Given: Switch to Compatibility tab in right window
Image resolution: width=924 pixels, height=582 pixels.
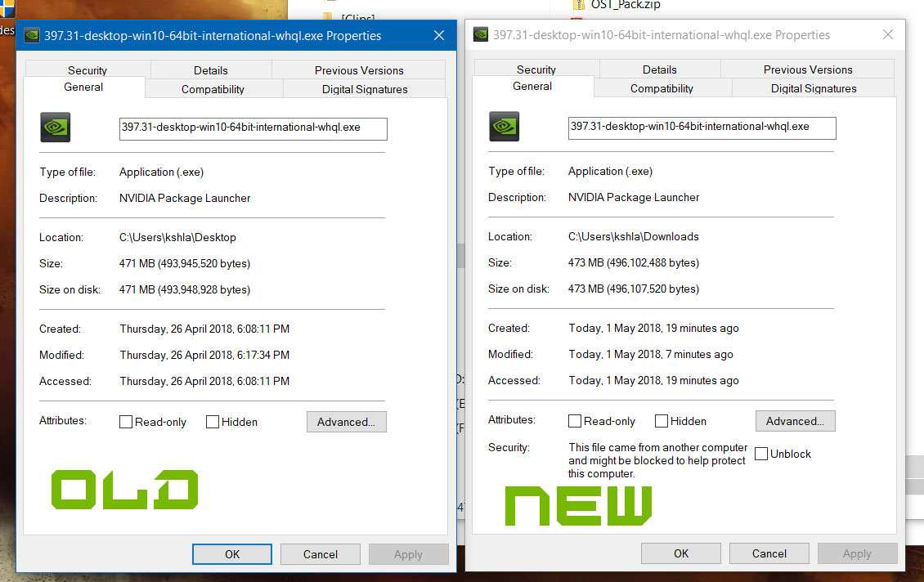Looking at the screenshot, I should tap(662, 88).
